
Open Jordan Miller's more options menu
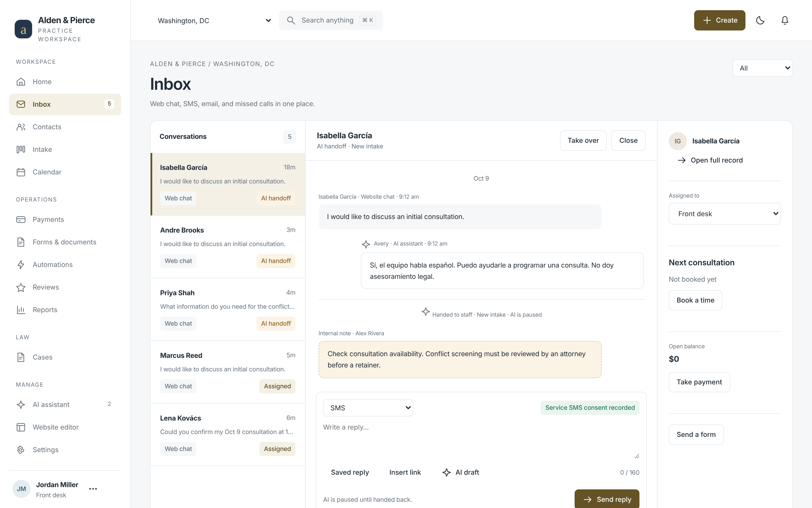coord(93,489)
